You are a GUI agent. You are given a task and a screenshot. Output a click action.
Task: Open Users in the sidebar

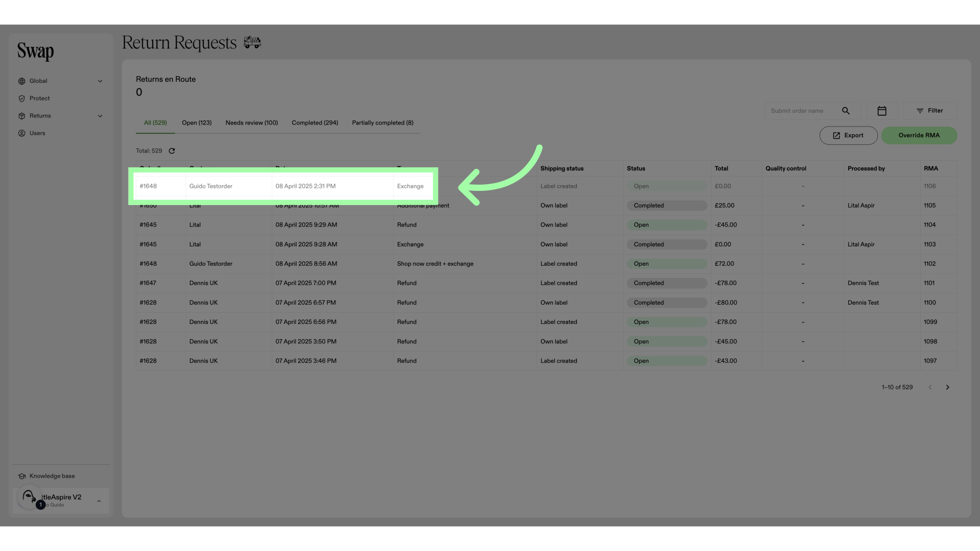coord(37,133)
